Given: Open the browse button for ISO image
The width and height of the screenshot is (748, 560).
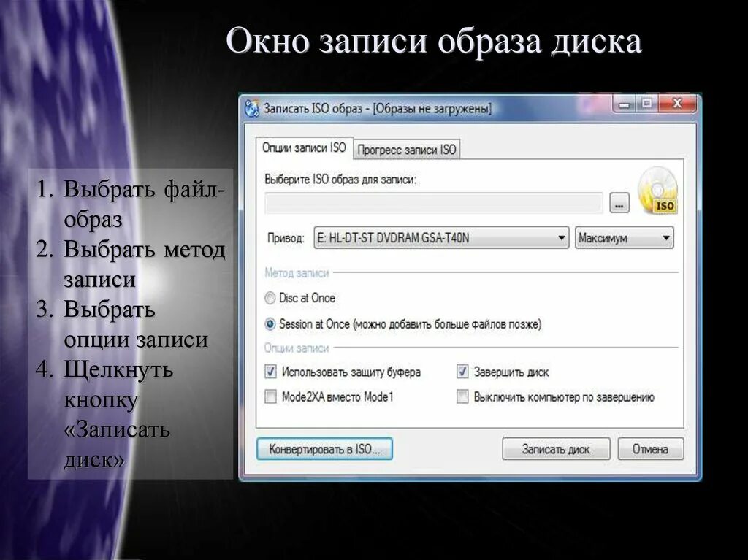Looking at the screenshot, I should pyautogui.click(x=619, y=204).
